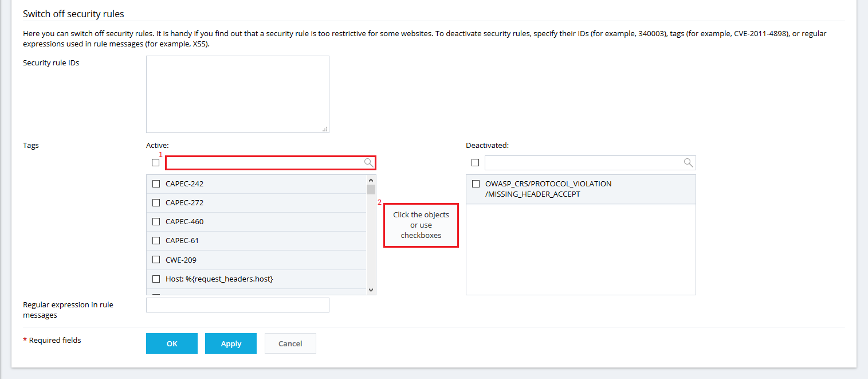Image resolution: width=868 pixels, height=379 pixels.
Task: Check the CAPEC-61 tag checkbox
Action: point(156,241)
